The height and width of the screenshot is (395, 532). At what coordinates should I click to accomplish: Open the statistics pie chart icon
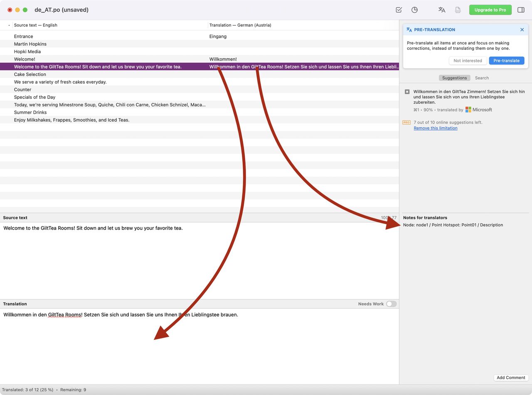pyautogui.click(x=414, y=10)
